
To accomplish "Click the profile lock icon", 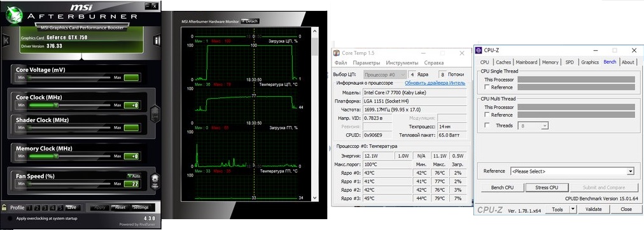I will [x=4, y=207].
